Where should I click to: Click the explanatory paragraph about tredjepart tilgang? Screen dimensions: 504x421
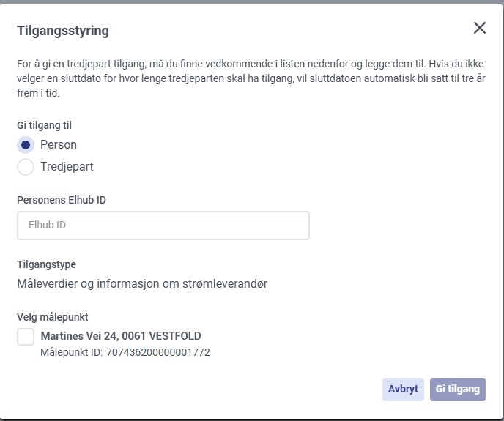pyautogui.click(x=251, y=78)
